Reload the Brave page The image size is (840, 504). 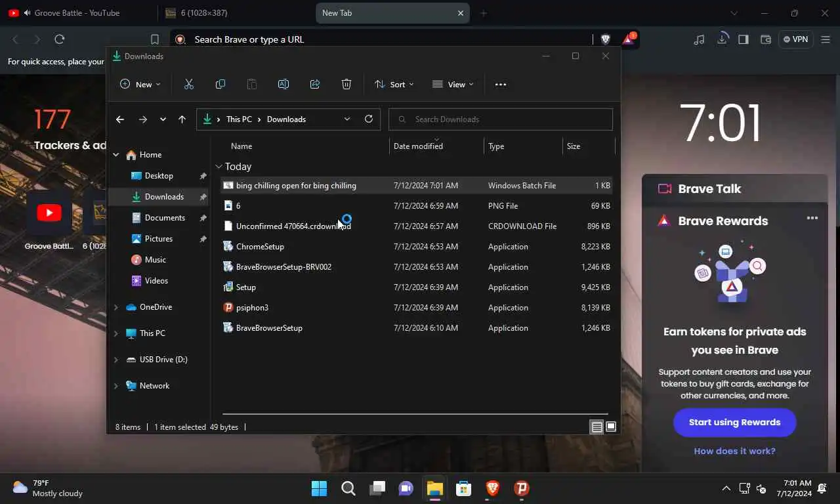tap(60, 39)
